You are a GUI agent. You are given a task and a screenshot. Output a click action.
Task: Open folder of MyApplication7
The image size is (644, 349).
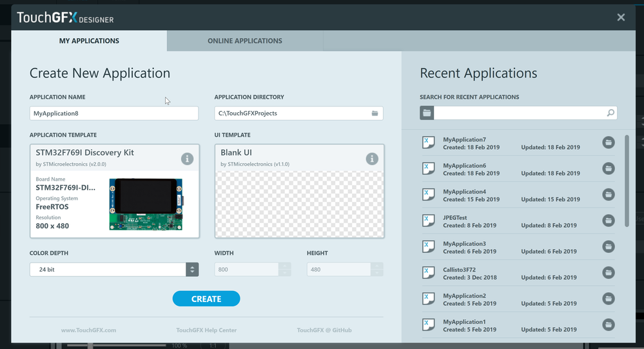pyautogui.click(x=609, y=143)
